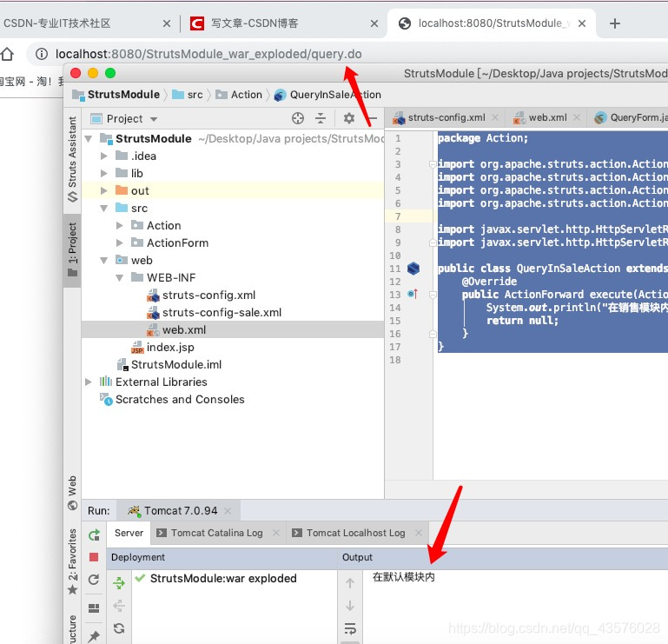
Task: Close the Tomcat 7.0.94 run tab
Action: pyautogui.click(x=228, y=511)
